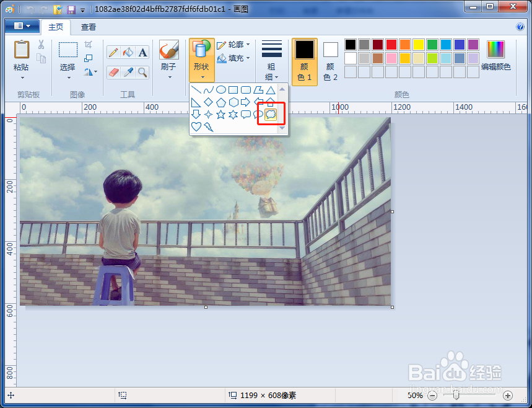532x408 pixels.
Task: Select the Rounded rectangle shape
Action: click(246, 90)
